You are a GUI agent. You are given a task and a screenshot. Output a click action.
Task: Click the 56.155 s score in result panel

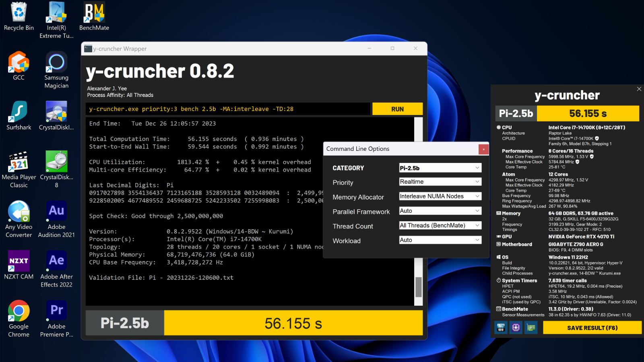point(588,113)
